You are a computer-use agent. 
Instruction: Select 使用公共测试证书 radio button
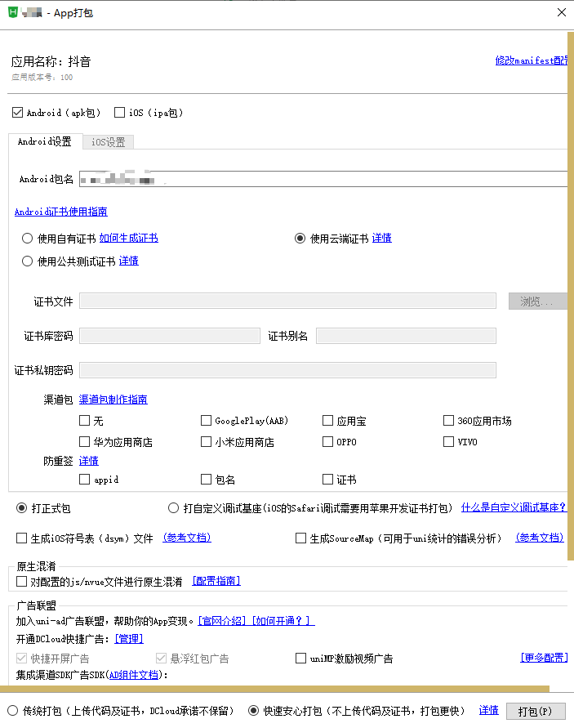pos(28,261)
